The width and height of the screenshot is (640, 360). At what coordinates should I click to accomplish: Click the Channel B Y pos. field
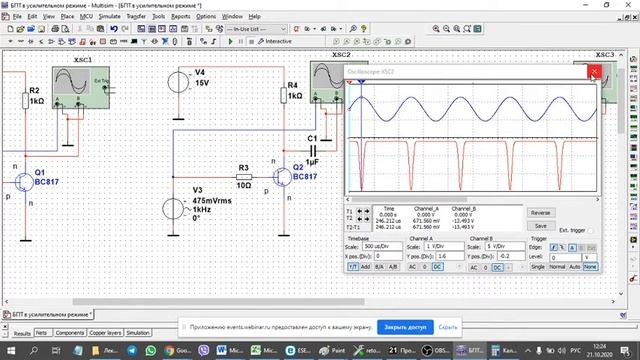(x=511, y=256)
